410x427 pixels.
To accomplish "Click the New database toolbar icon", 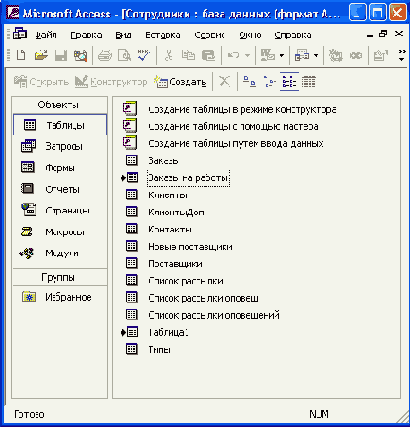I will point(21,55).
